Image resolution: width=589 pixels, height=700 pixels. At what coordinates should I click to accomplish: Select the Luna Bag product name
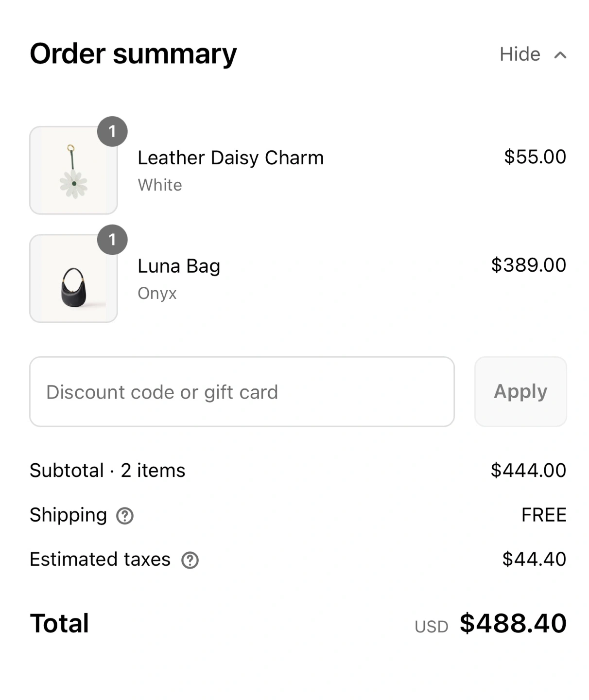pos(179,266)
